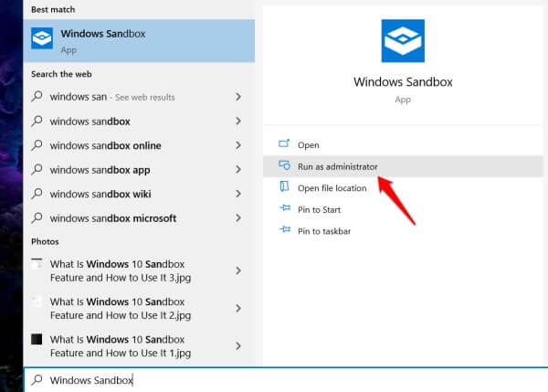Click the Pin to Start pin icon
Viewport: 548px width, 392px height.
click(285, 208)
